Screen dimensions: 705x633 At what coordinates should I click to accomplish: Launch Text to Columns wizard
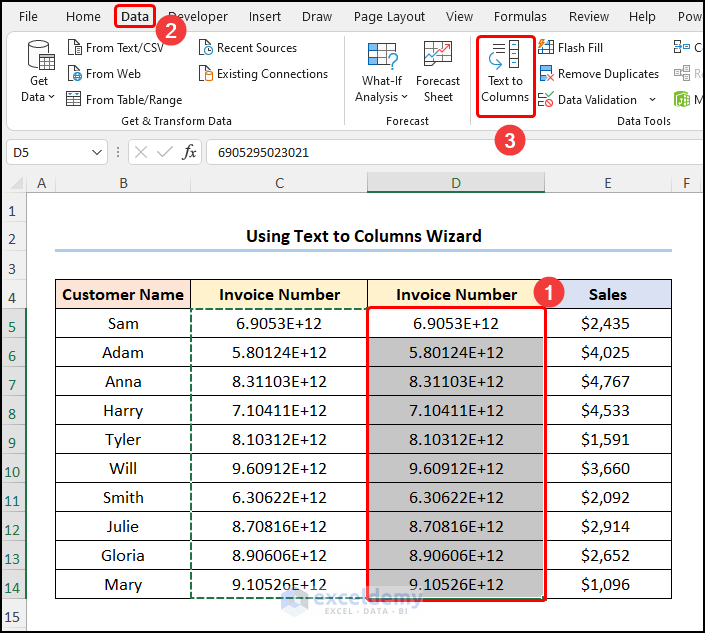[x=505, y=73]
